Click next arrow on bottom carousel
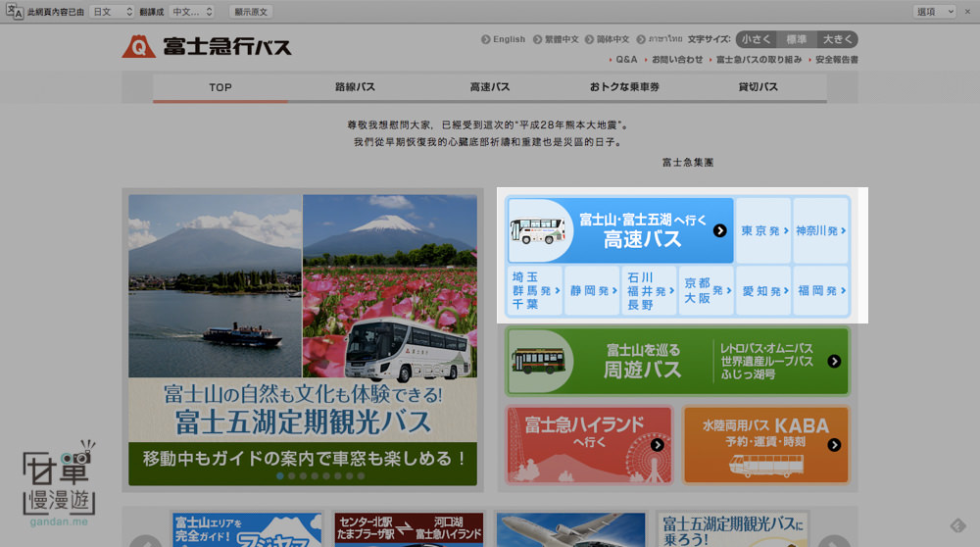The width and height of the screenshot is (980, 547). tap(835, 541)
